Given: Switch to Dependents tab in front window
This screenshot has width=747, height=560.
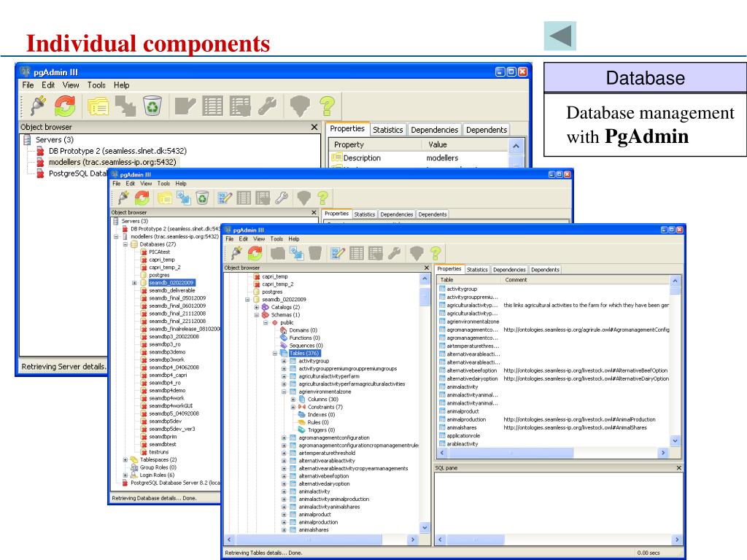Looking at the screenshot, I should [545, 270].
